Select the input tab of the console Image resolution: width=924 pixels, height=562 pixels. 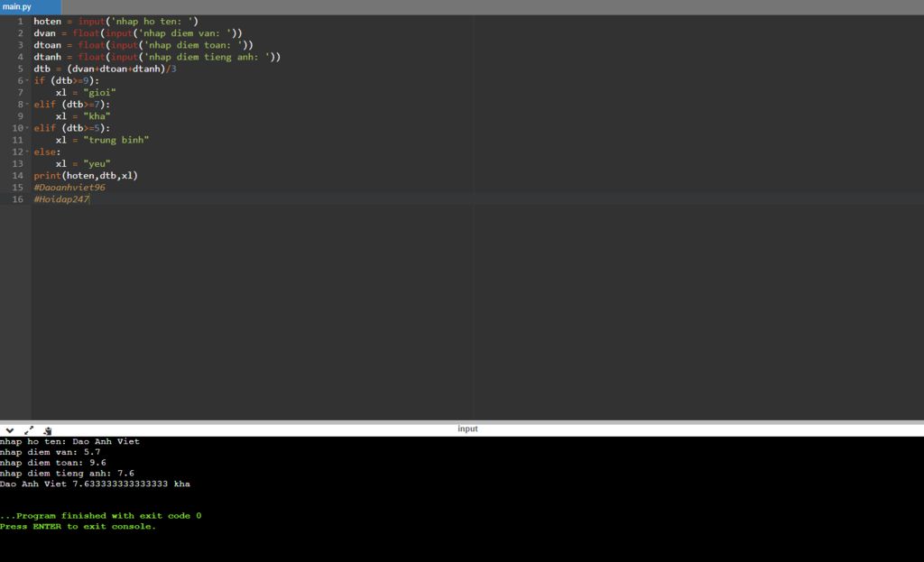pos(467,429)
